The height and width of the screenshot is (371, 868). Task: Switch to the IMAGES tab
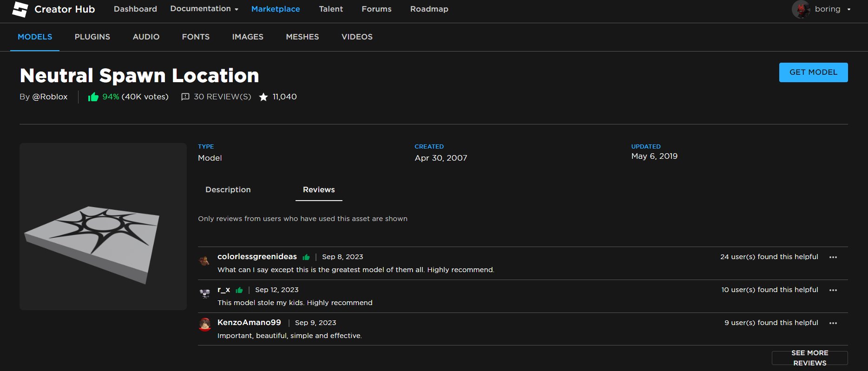[x=248, y=37]
